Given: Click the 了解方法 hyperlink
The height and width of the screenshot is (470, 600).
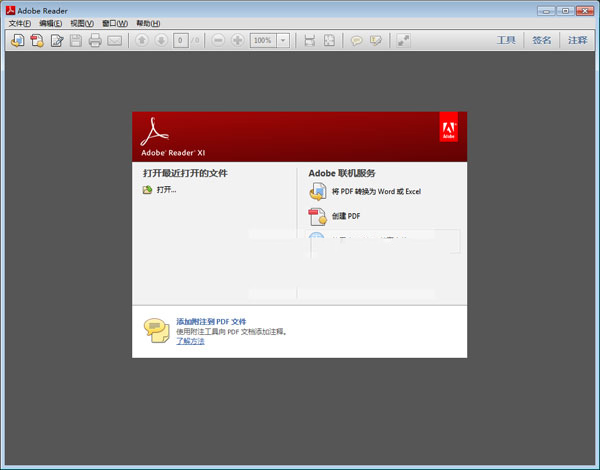Looking at the screenshot, I should (190, 341).
